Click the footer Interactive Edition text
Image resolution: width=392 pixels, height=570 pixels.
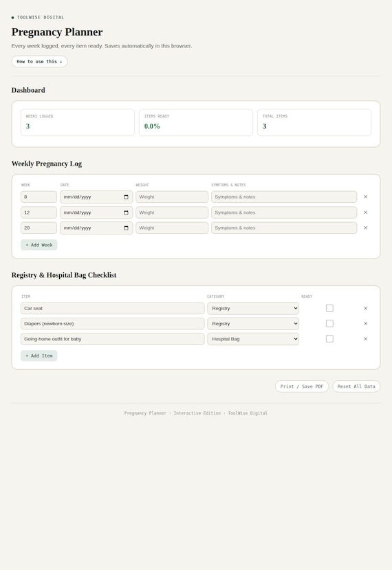pos(197,413)
